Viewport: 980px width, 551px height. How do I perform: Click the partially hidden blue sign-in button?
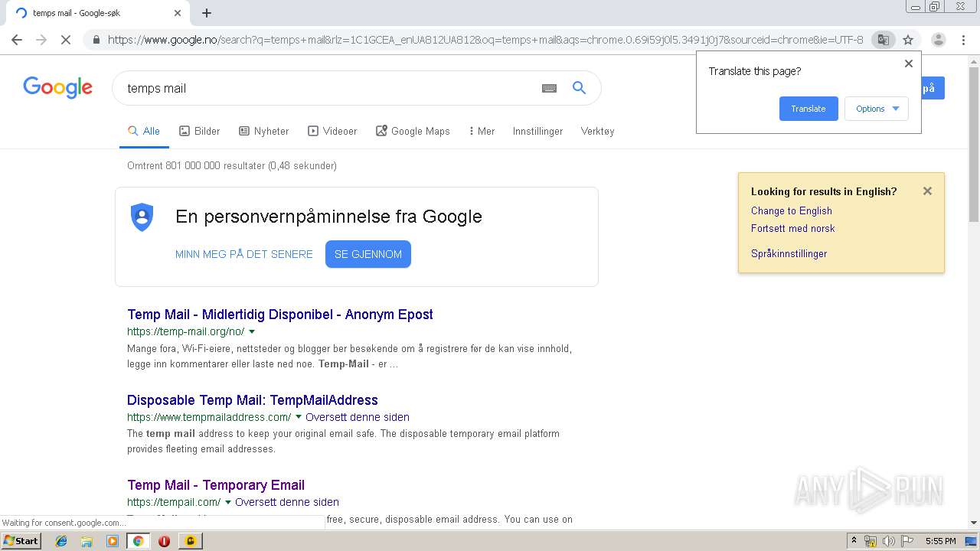(933, 88)
